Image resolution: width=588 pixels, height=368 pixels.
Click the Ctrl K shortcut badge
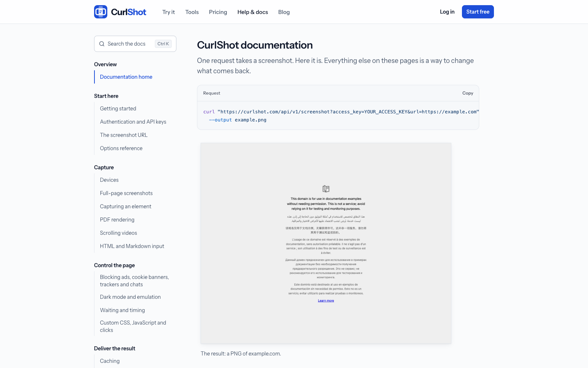pyautogui.click(x=163, y=44)
